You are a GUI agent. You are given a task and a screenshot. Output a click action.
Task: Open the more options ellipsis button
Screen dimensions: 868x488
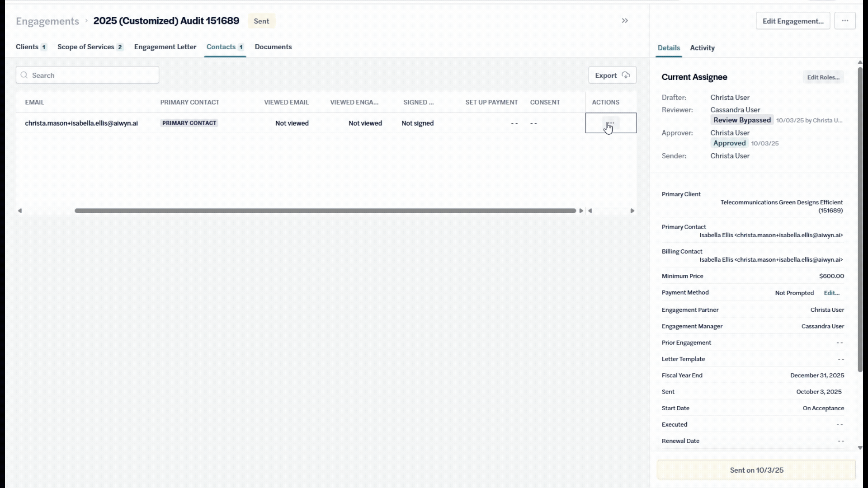point(845,21)
